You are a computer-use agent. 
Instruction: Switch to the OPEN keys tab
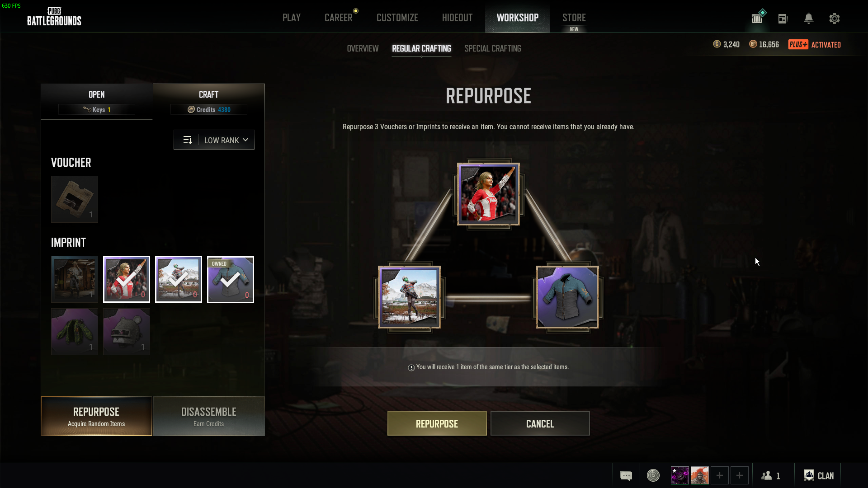97,101
